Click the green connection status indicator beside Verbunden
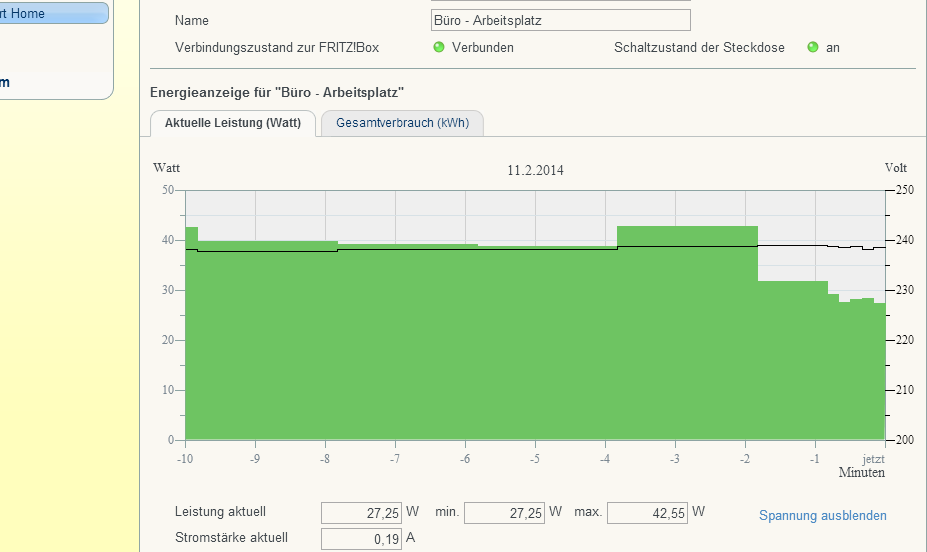This screenshot has width=927, height=552. click(x=438, y=47)
